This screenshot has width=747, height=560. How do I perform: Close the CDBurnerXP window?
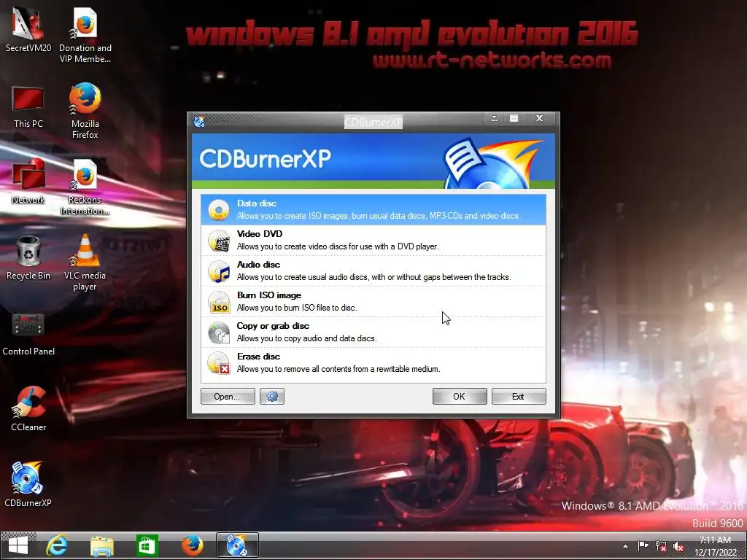[x=539, y=118]
